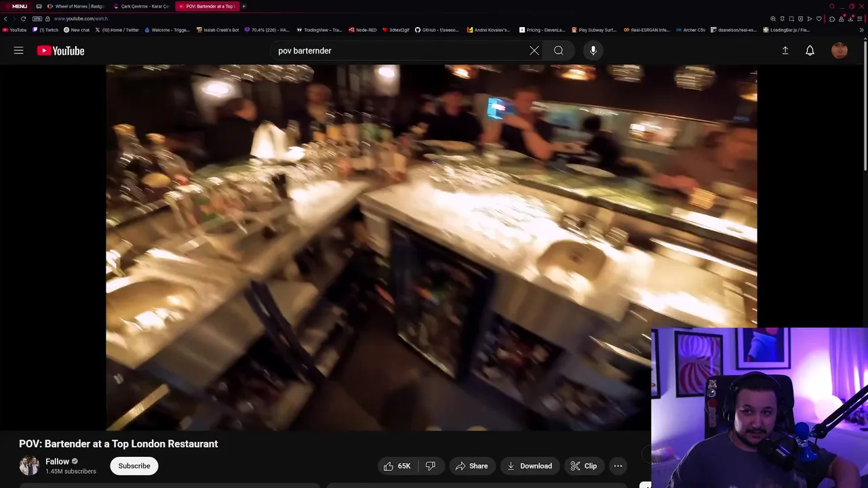Open the Andrei Kovalev's bookmark
This screenshot has width=868, height=488.
click(488, 30)
